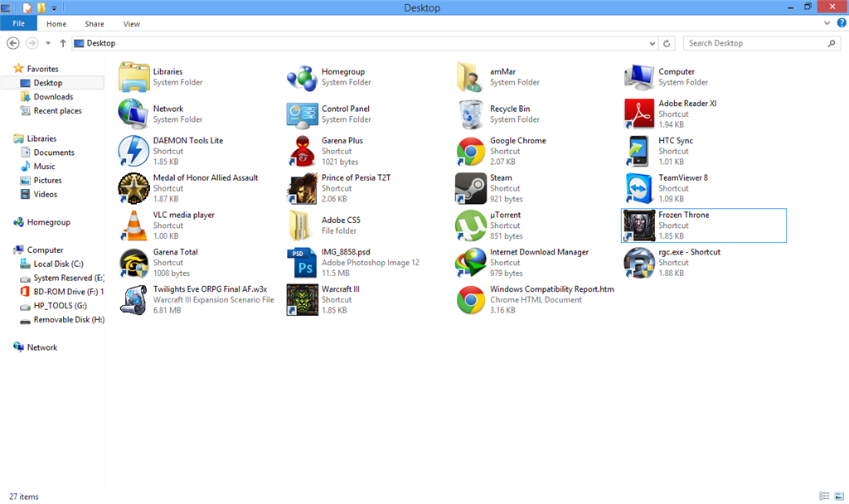Open Pictures library in navigation pane

[x=47, y=181]
